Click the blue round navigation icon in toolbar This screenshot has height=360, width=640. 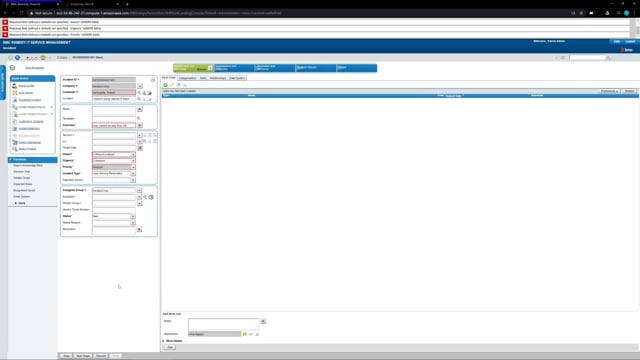pyautogui.click(x=18, y=58)
